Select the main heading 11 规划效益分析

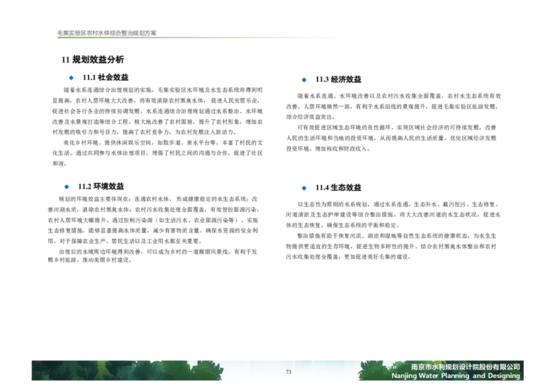coord(92,60)
